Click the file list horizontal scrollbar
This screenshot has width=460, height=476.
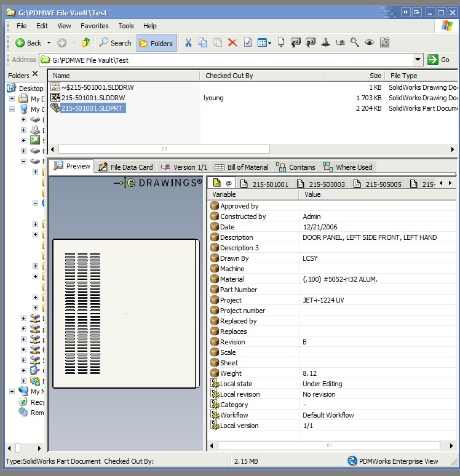[164, 149]
